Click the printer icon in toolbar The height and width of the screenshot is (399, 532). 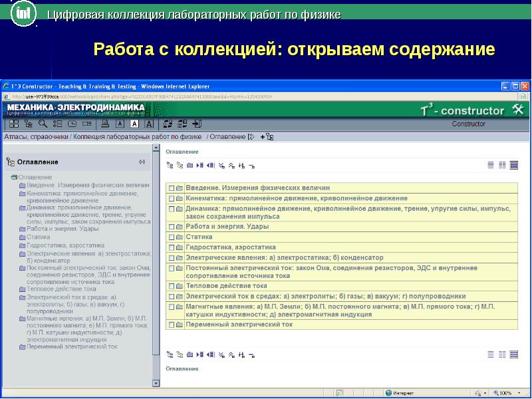104,124
